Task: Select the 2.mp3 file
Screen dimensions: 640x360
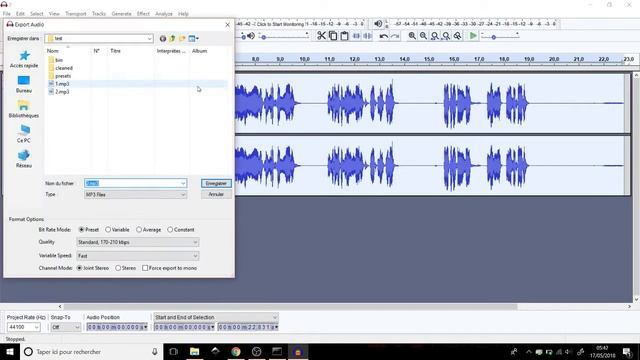Action: pyautogui.click(x=62, y=92)
